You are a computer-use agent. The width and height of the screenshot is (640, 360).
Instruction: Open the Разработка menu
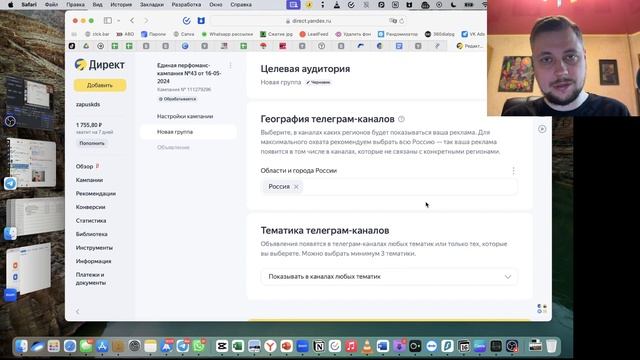186,5
